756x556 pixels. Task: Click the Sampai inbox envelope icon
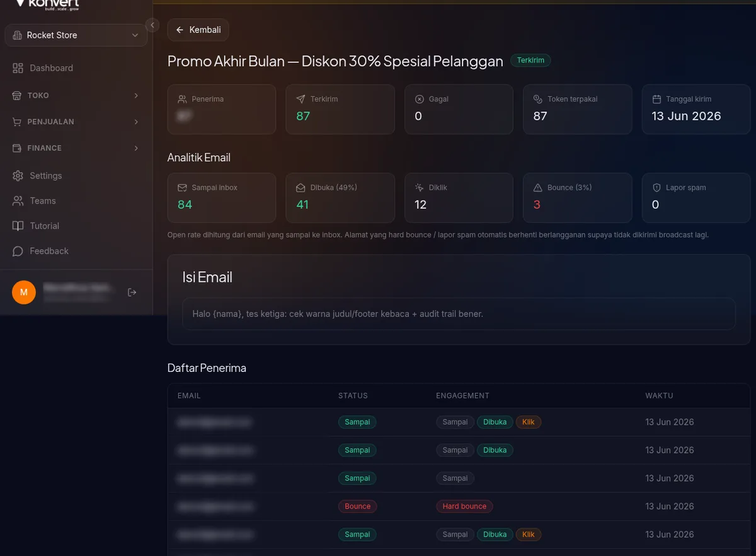coord(182,188)
